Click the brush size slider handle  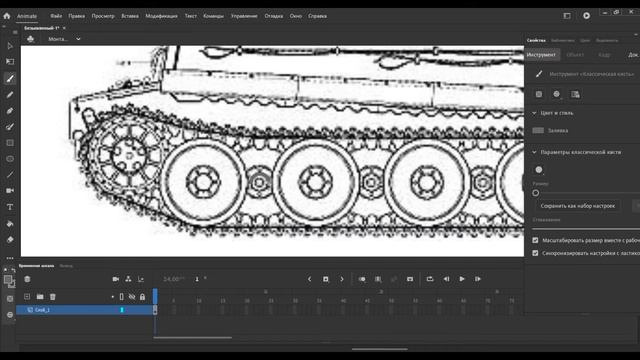point(536,193)
